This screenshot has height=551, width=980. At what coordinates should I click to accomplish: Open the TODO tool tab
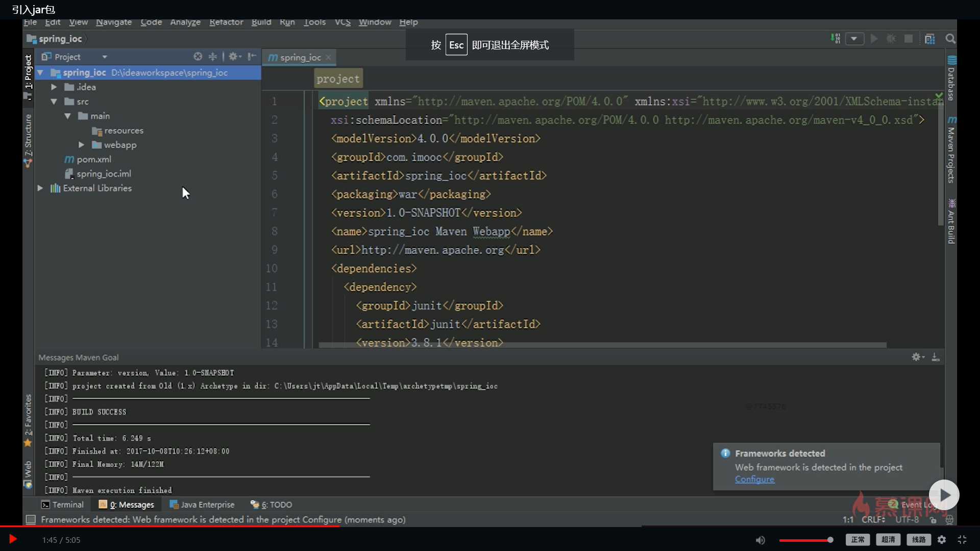tap(271, 505)
